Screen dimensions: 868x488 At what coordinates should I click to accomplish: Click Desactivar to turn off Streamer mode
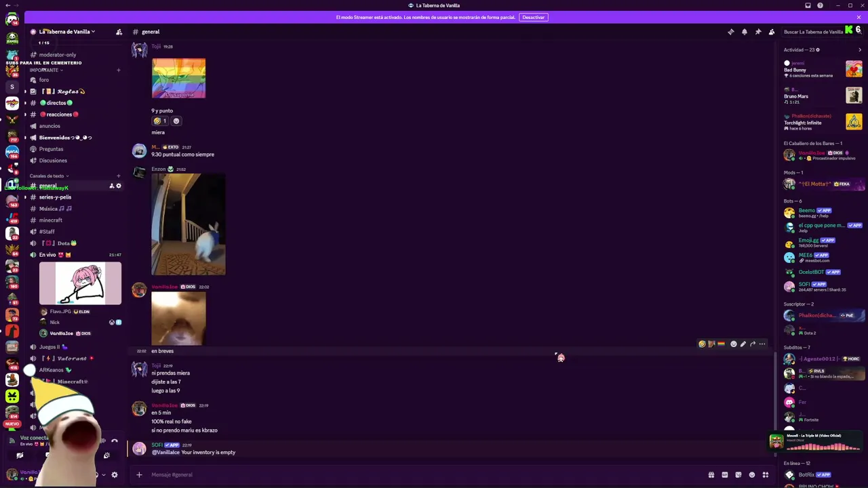533,17
